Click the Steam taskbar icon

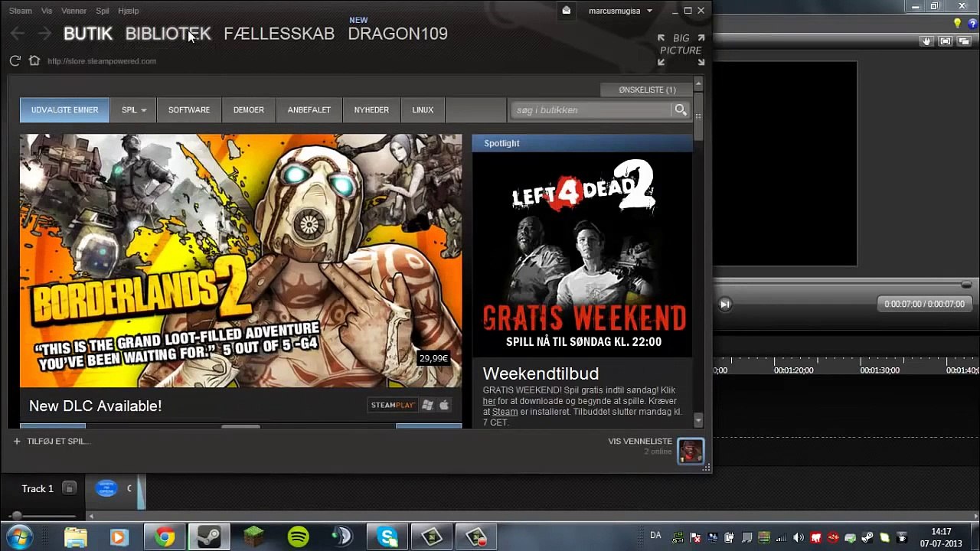click(x=208, y=537)
